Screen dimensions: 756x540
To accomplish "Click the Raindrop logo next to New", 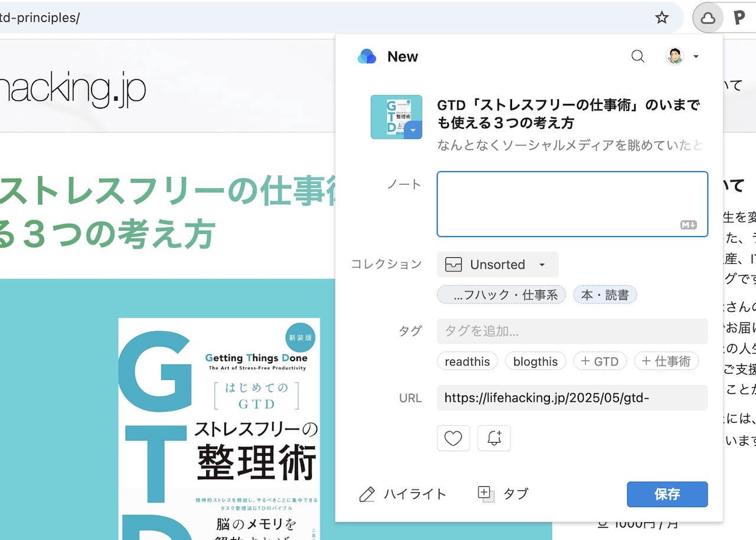I will coord(367,57).
